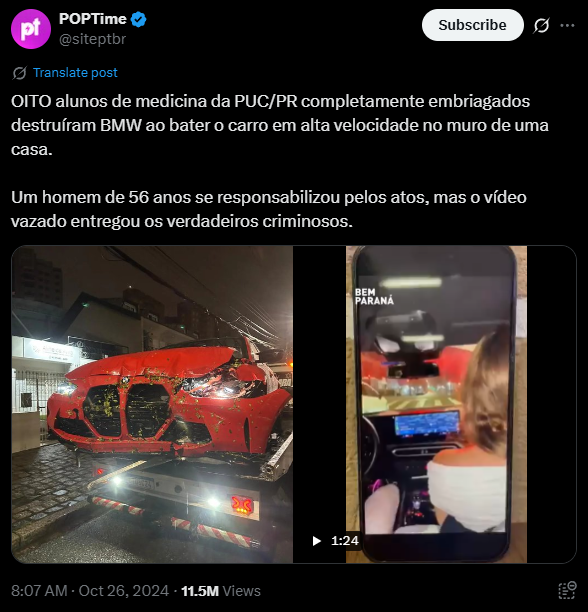Open the phone-screen video thumbnail

[435, 404]
